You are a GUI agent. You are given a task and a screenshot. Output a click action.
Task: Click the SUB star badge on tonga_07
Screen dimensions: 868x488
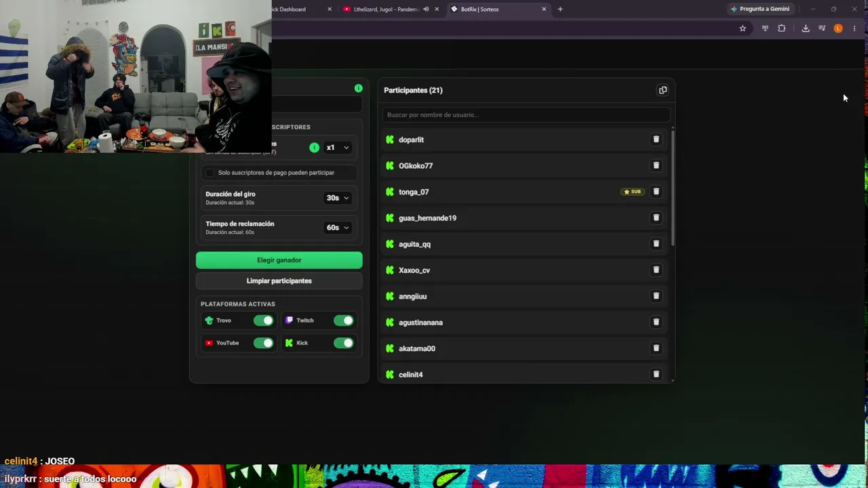pos(632,192)
